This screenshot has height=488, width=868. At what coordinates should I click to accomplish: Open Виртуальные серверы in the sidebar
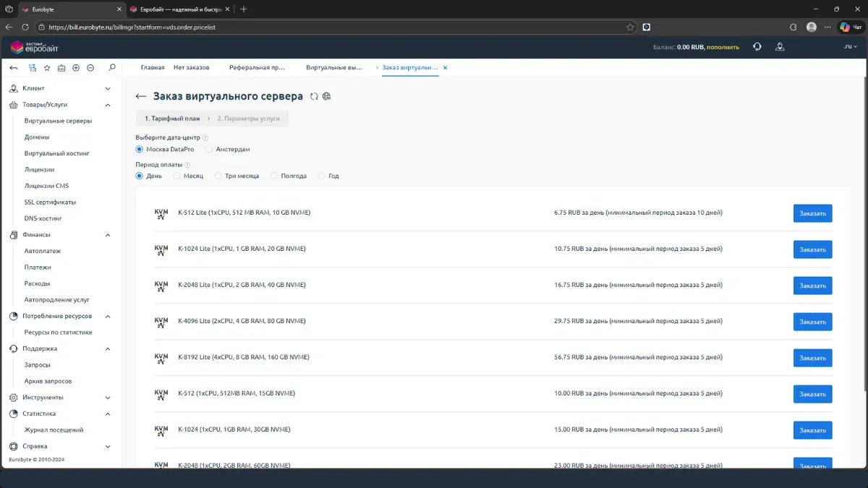tap(58, 121)
